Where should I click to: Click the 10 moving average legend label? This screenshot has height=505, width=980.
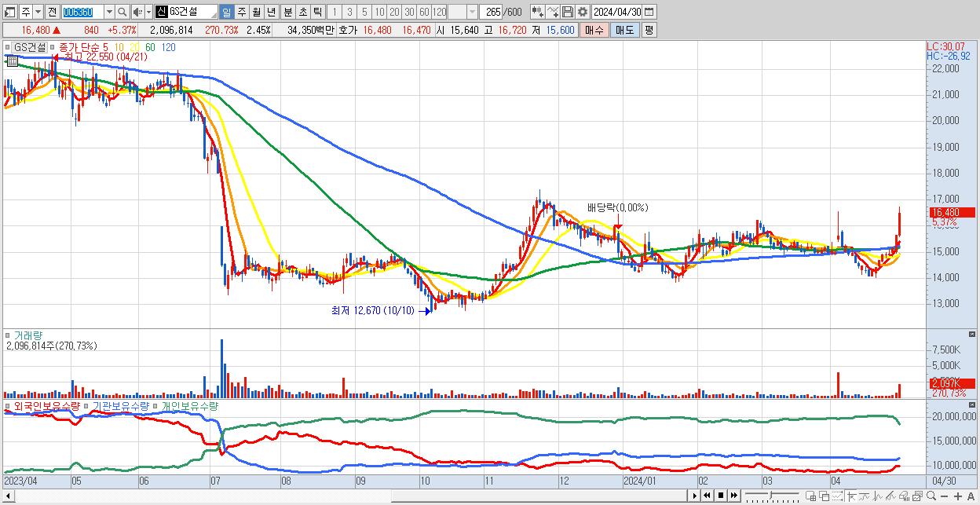[119, 47]
